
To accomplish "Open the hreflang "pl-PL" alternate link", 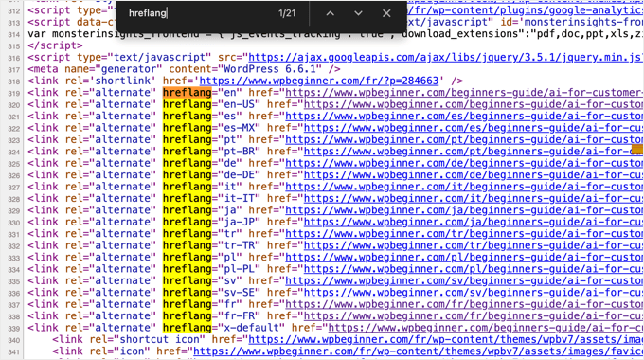I will tap(474, 269).
